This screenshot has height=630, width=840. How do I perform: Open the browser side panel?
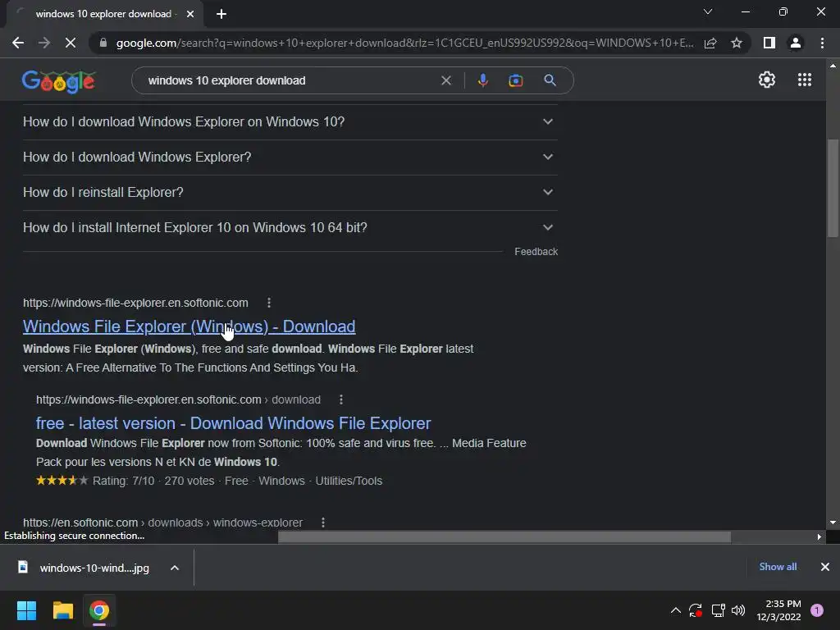click(x=769, y=43)
